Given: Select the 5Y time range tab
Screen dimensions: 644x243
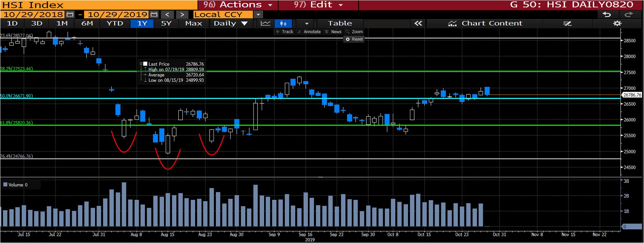Looking at the screenshot, I should coord(166,24).
